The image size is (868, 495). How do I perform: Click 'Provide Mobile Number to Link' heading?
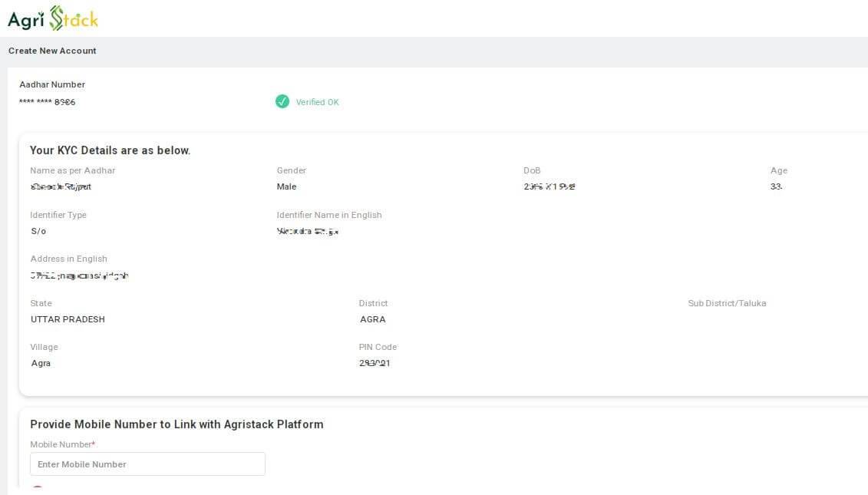pyautogui.click(x=177, y=424)
